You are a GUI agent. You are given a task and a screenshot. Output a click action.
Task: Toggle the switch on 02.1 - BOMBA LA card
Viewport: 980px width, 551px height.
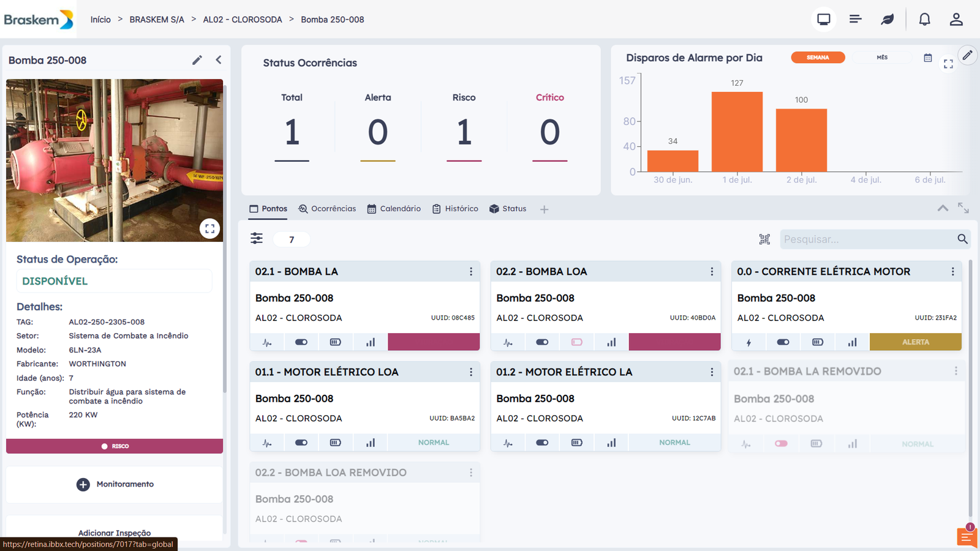301,342
